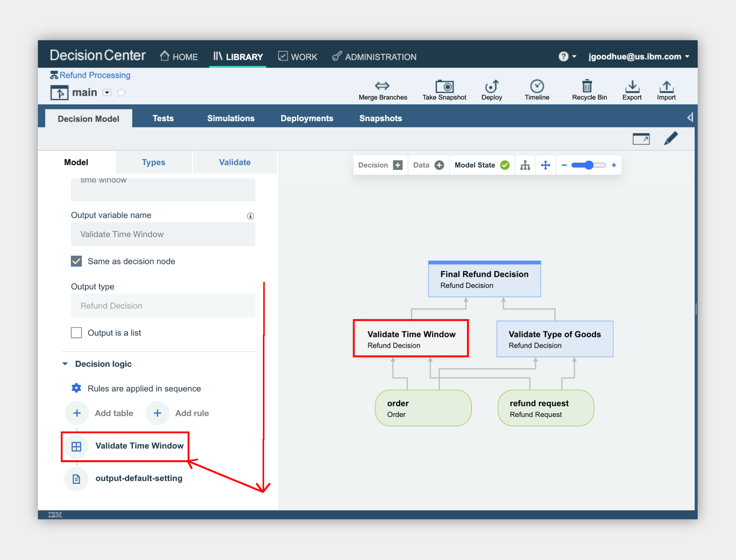The image size is (736, 560).
Task: Open the Recycle Bin
Action: point(587,86)
